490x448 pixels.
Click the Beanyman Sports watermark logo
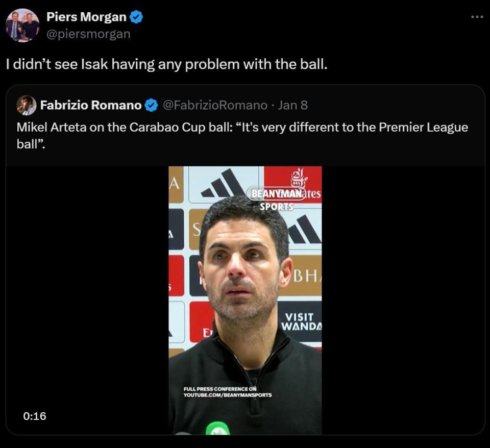276,198
